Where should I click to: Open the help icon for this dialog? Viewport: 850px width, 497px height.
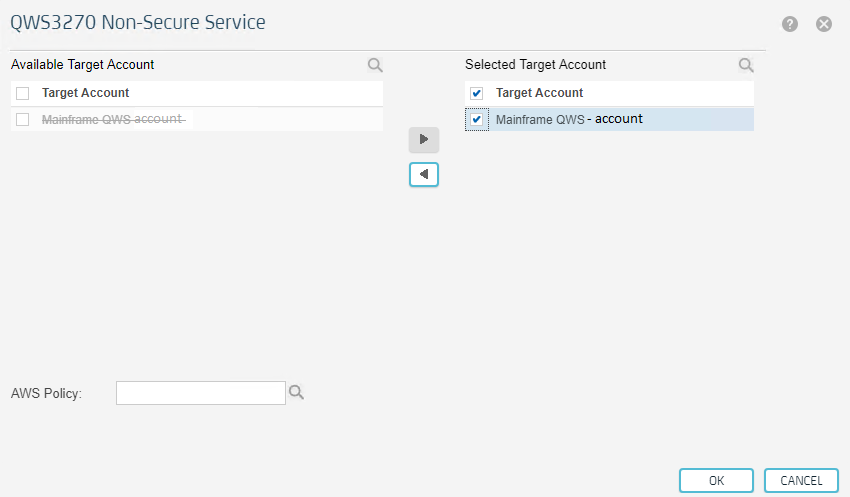790,24
